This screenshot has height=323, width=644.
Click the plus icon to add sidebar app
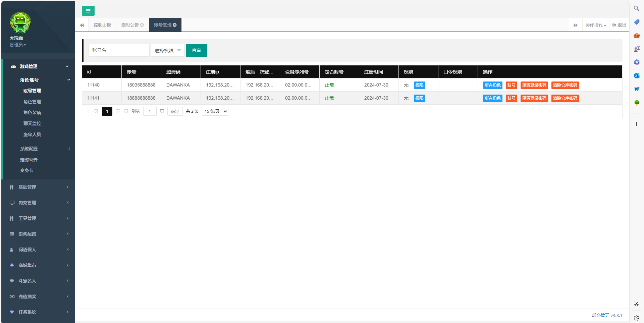click(x=636, y=124)
